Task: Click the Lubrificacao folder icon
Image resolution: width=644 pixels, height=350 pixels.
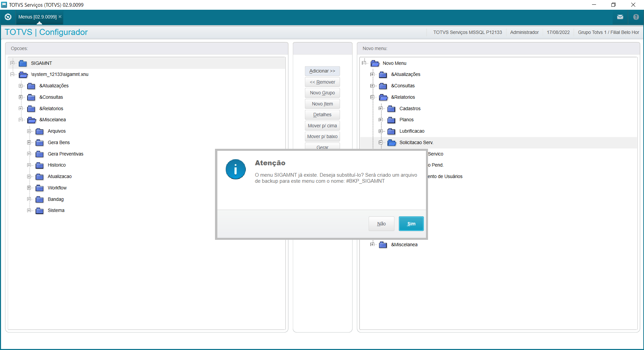Action: (391, 131)
